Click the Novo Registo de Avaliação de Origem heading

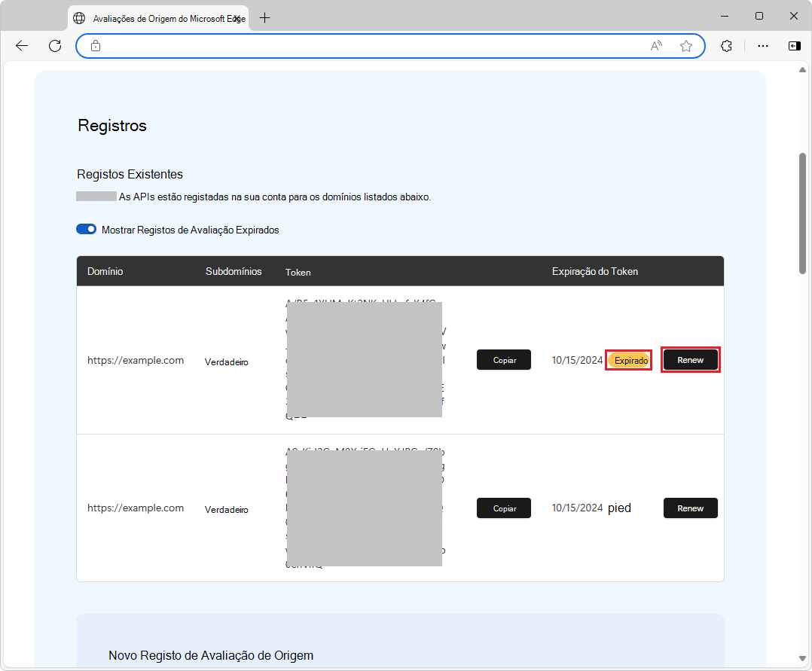click(x=211, y=655)
